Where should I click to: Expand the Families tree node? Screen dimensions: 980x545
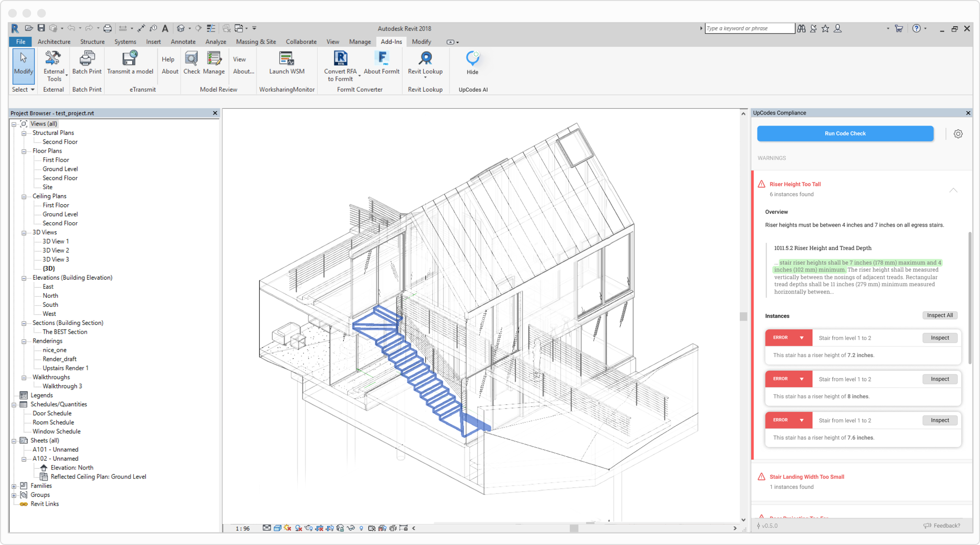(14, 486)
